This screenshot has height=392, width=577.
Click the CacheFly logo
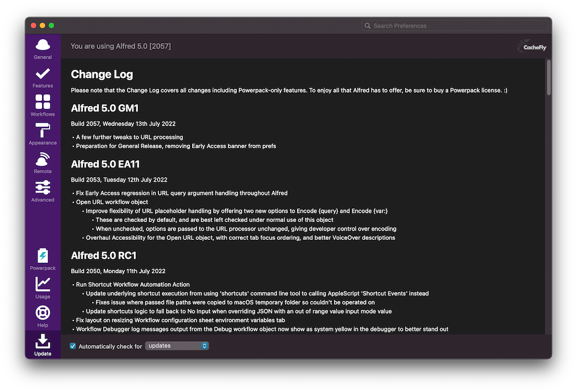531,47
